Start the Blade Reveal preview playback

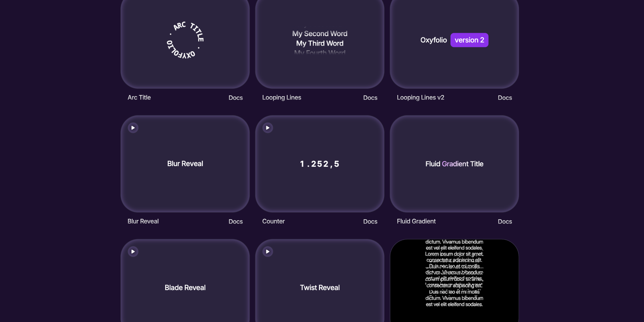[133, 252]
